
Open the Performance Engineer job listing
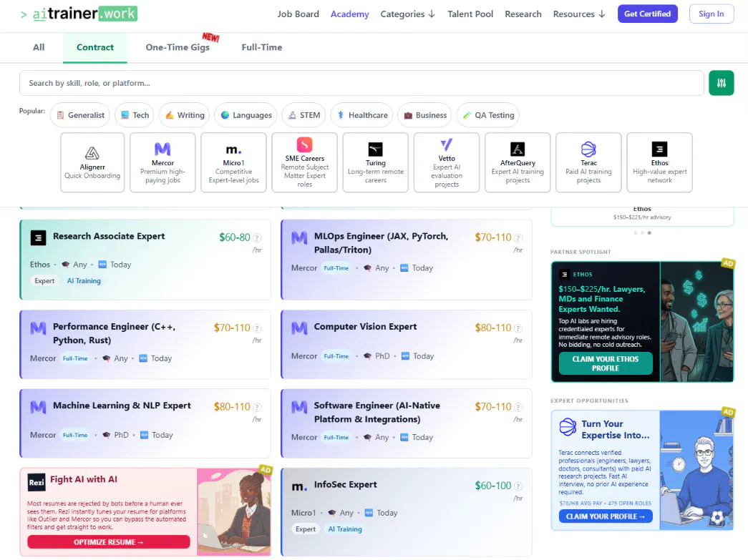click(x=145, y=344)
